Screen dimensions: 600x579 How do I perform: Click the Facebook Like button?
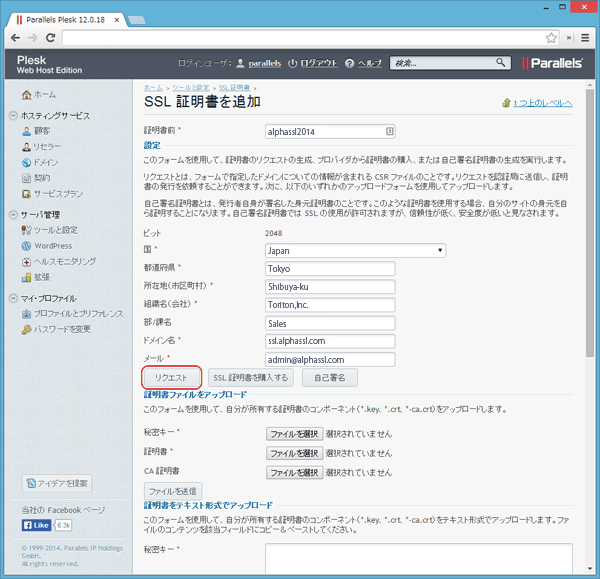coord(36,525)
